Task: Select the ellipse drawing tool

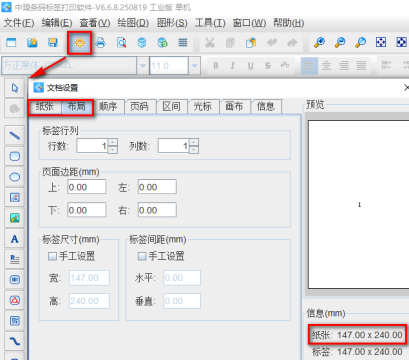Action: (15, 177)
